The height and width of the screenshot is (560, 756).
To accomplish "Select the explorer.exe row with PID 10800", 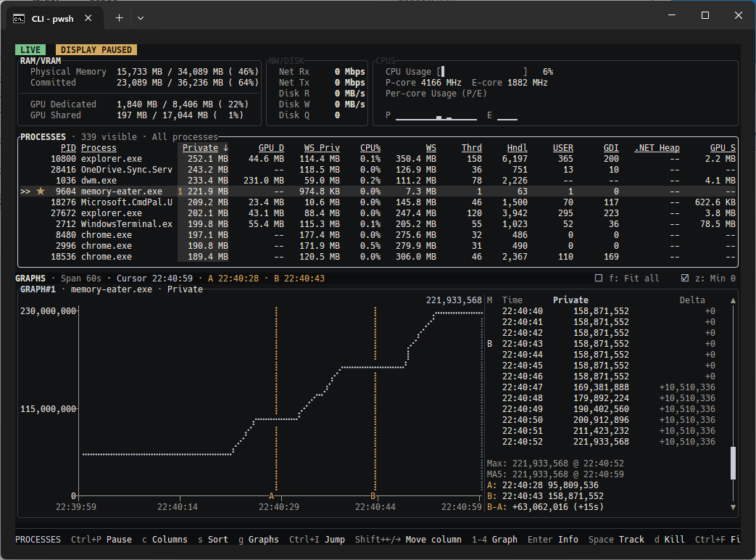I will coord(378,159).
